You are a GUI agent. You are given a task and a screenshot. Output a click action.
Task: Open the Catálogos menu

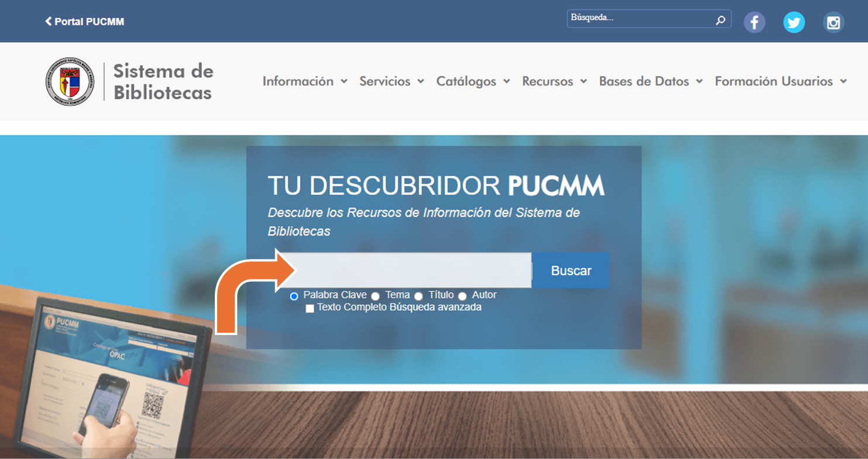click(x=466, y=81)
